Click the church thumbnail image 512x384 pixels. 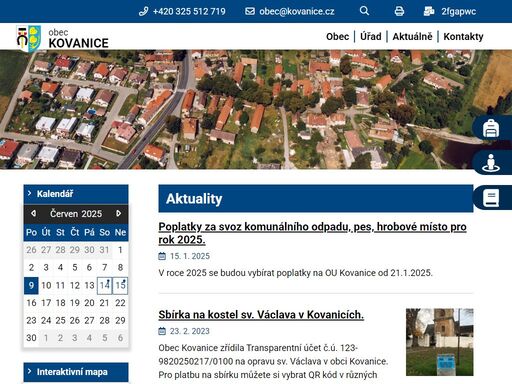[440, 342]
